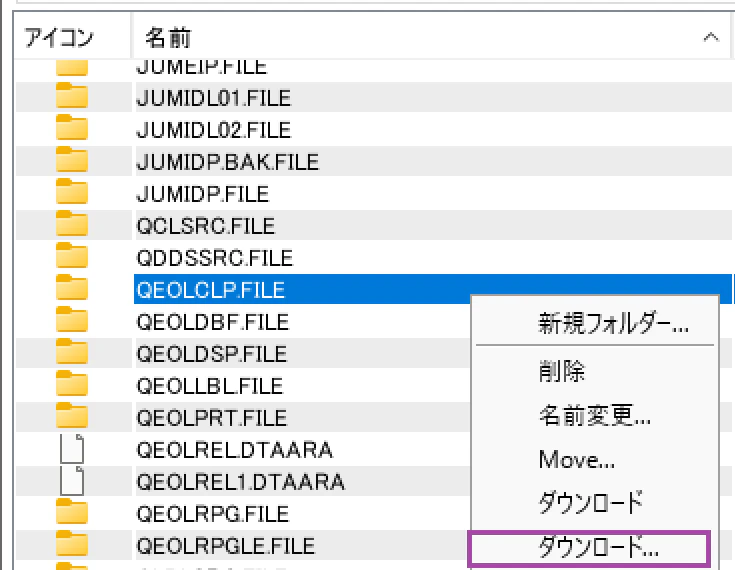The height and width of the screenshot is (570, 735).
Task: Select the QEOLDBF.FILE entry
Action: pyautogui.click(x=213, y=322)
